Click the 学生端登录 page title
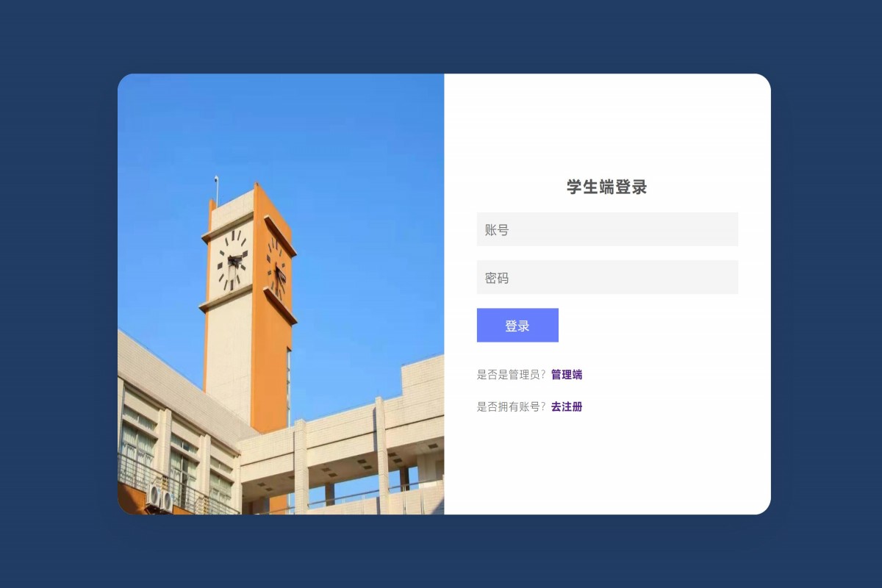 [x=606, y=187]
